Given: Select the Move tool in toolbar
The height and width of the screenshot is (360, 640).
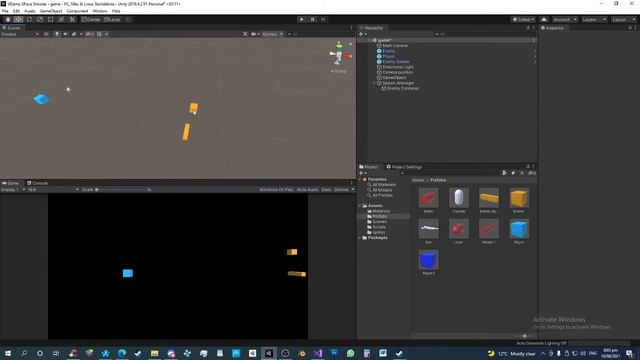Looking at the screenshot, I should (18, 20).
